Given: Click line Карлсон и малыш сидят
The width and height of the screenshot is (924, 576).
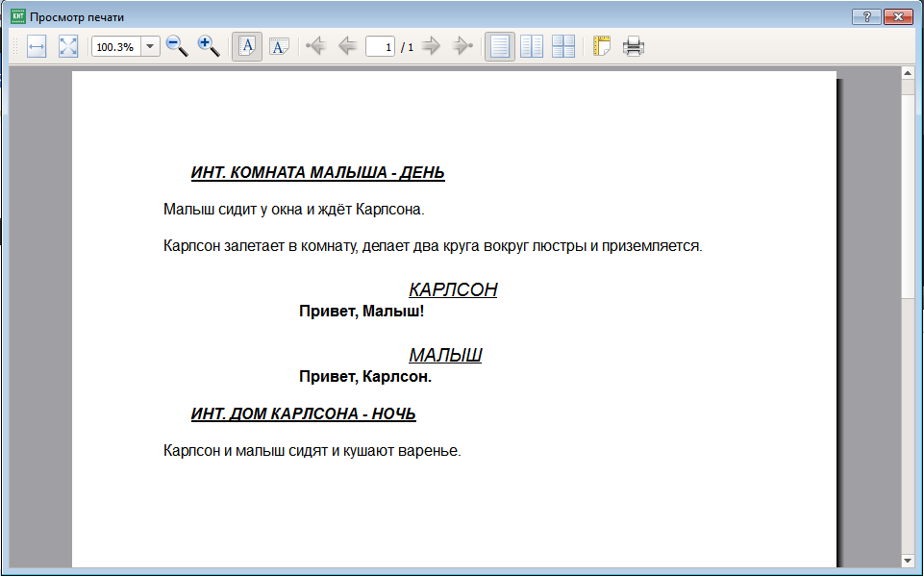Looking at the screenshot, I should 245,451.
